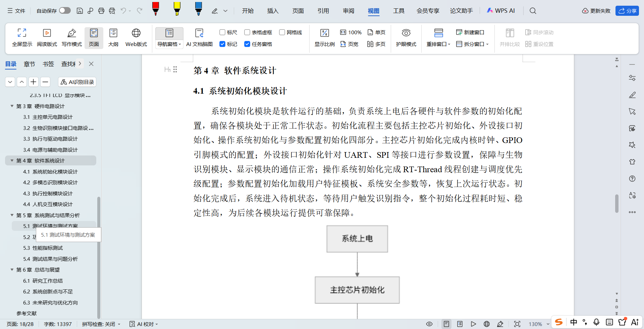Click the Sogou input method logo
The height and width of the screenshot is (329, 644).
point(559,322)
